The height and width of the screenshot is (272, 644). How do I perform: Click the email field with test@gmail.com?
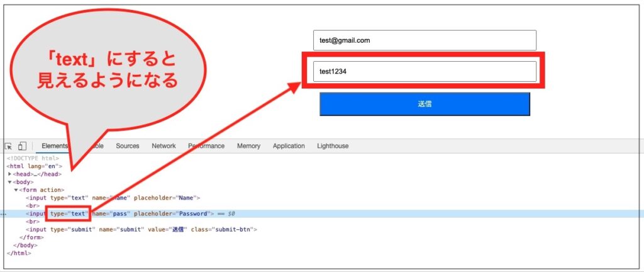[425, 40]
